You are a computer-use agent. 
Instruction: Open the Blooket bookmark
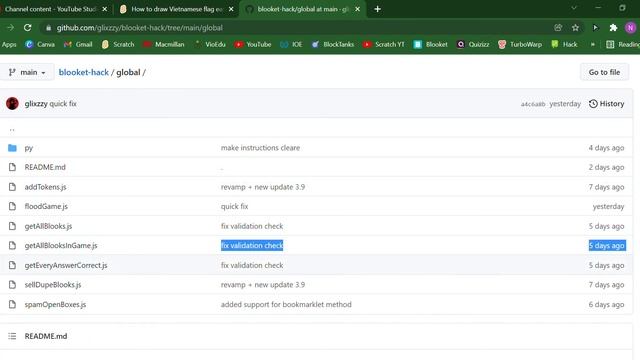click(x=431, y=44)
